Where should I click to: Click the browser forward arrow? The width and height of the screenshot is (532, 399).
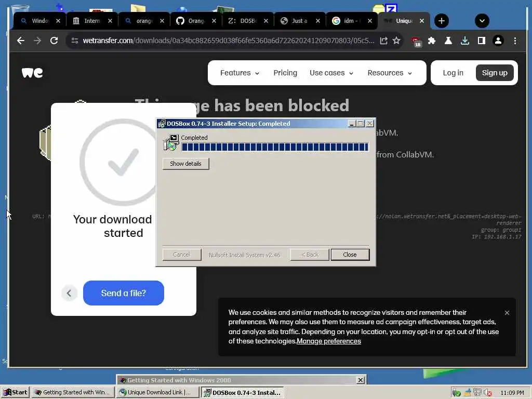[37, 41]
